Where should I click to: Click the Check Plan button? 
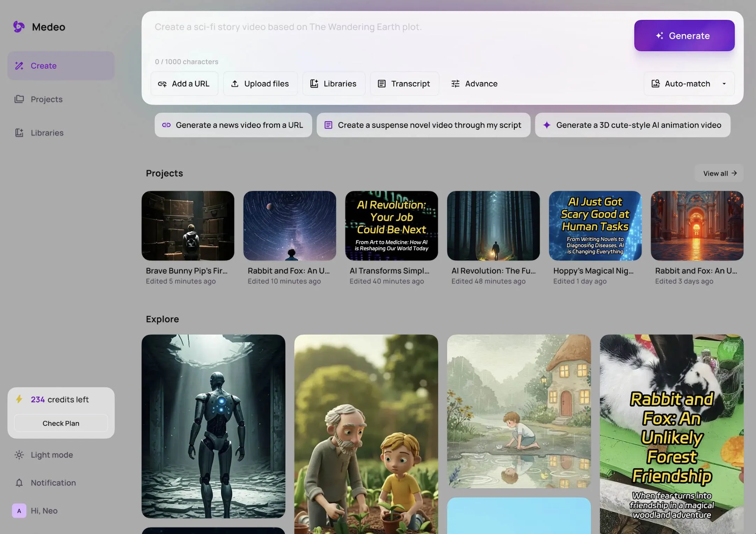(x=61, y=423)
